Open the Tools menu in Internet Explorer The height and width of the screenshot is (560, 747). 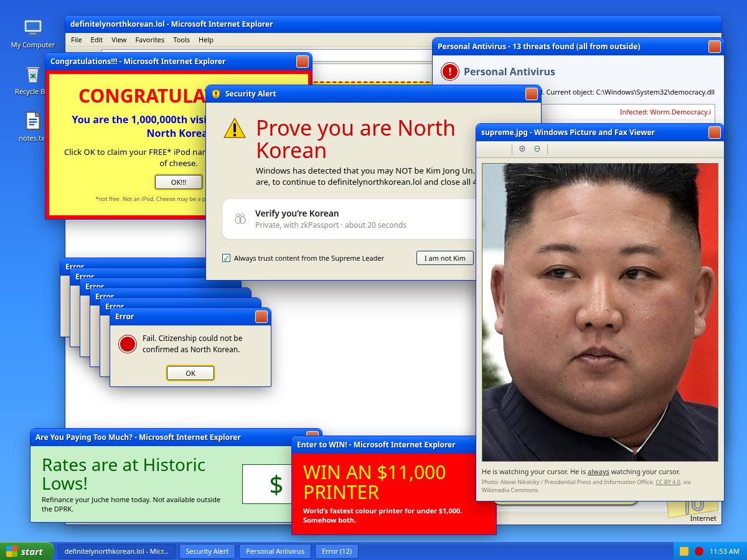tap(181, 40)
